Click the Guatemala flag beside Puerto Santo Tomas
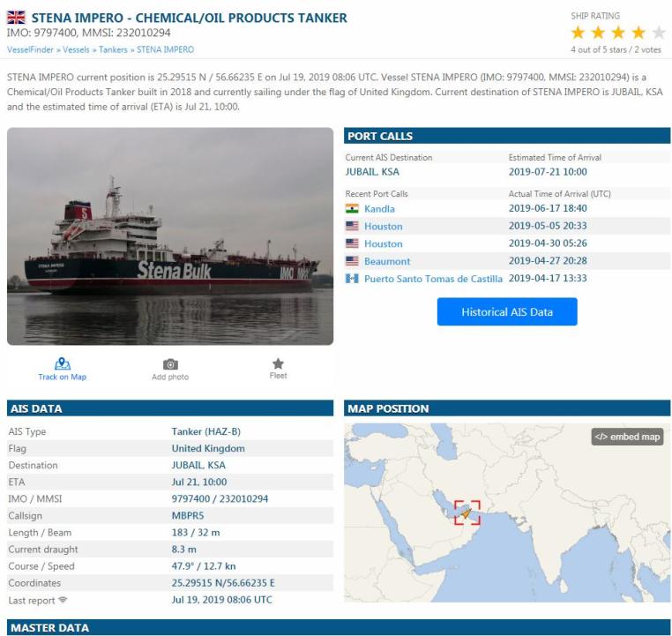Image resolution: width=672 pixels, height=636 pixels. (x=352, y=279)
